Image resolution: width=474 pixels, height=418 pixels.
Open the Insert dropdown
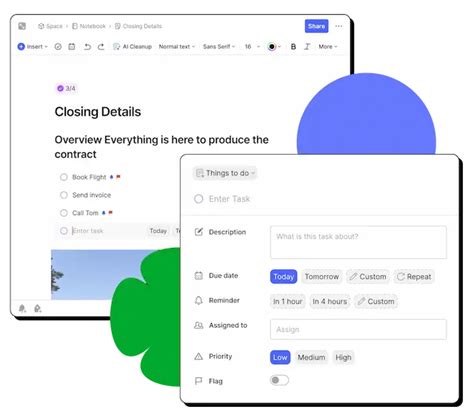(33, 47)
